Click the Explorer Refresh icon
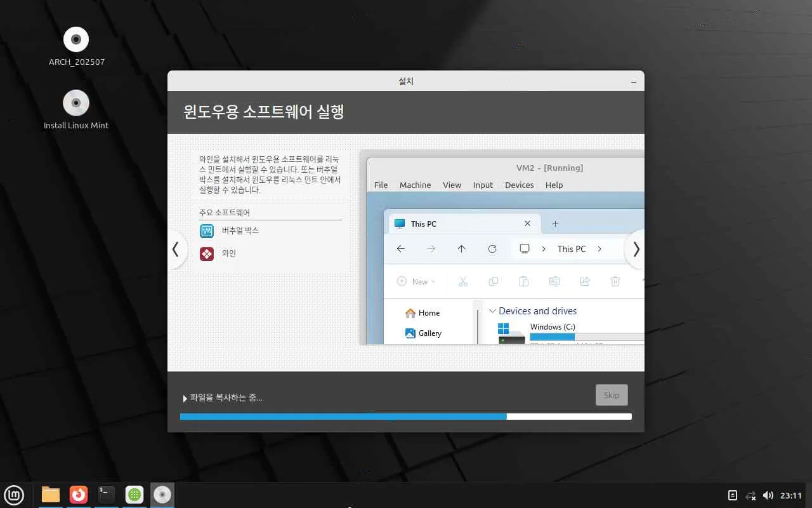This screenshot has height=508, width=812. point(492,249)
